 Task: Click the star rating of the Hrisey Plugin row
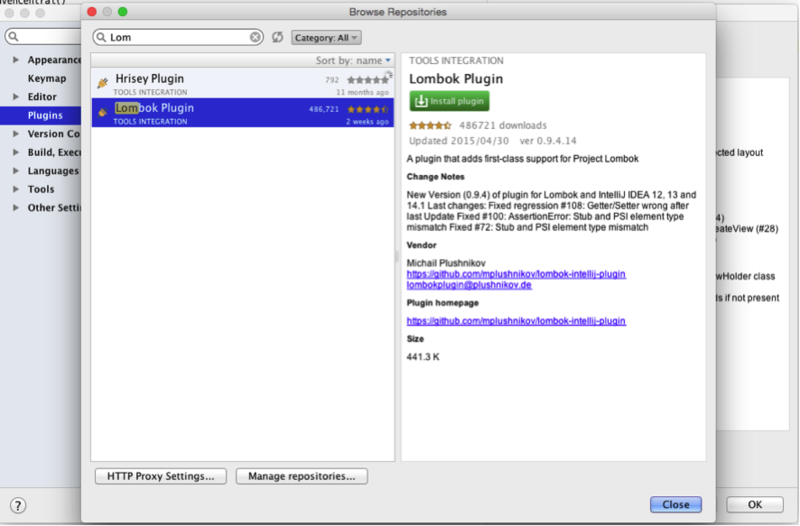coord(367,80)
